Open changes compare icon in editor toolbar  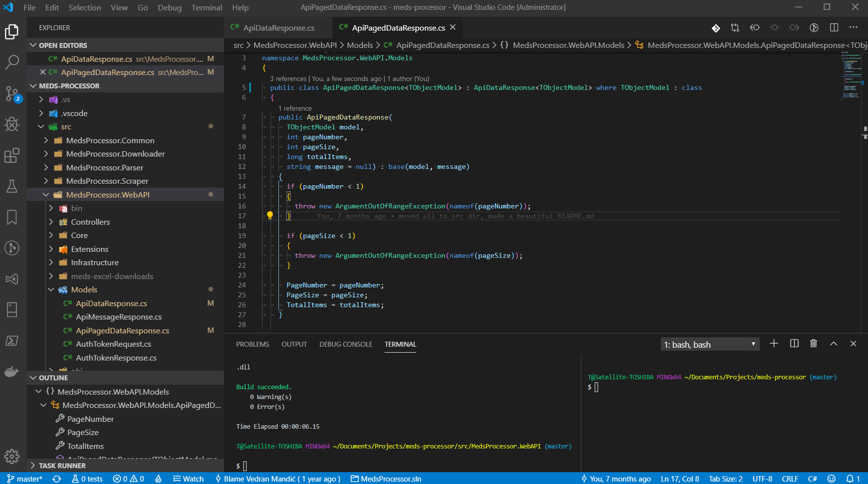point(735,28)
